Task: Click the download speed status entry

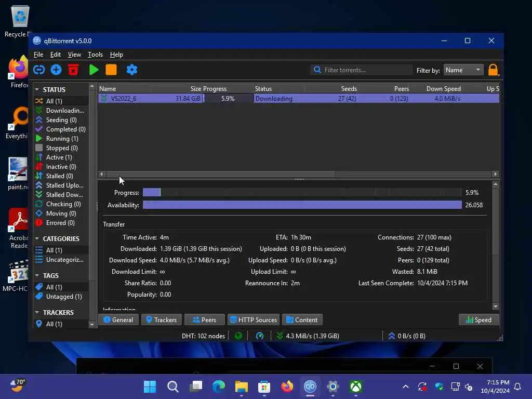Action: tap(308, 336)
